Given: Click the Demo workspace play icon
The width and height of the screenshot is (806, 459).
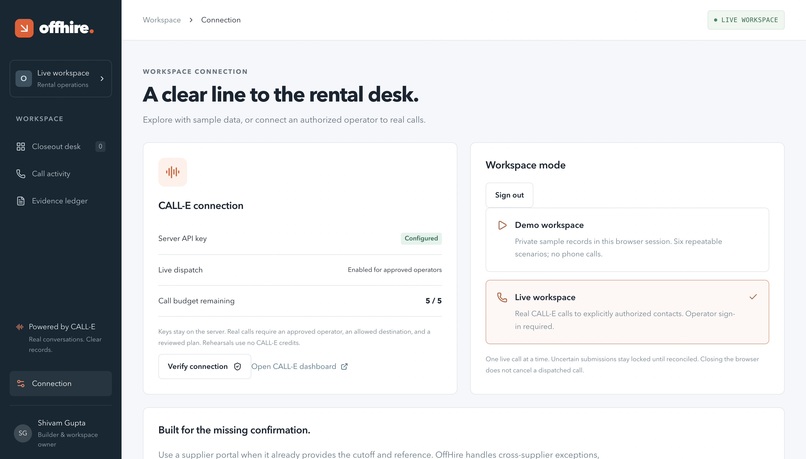Looking at the screenshot, I should pyautogui.click(x=502, y=225).
